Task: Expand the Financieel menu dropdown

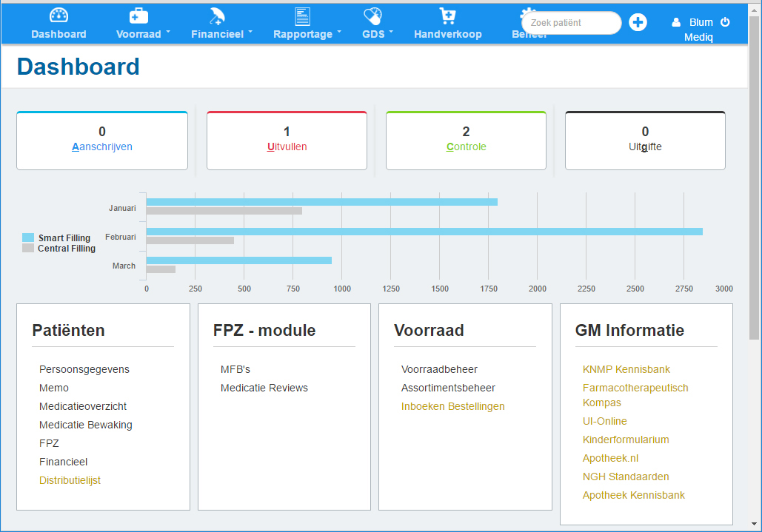Action: coord(250,33)
